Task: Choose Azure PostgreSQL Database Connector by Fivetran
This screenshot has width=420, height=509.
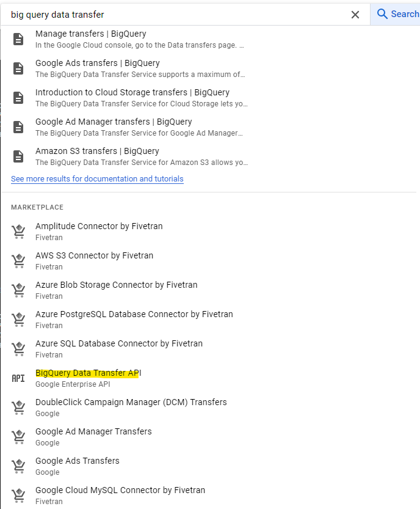Action: pyautogui.click(x=134, y=314)
